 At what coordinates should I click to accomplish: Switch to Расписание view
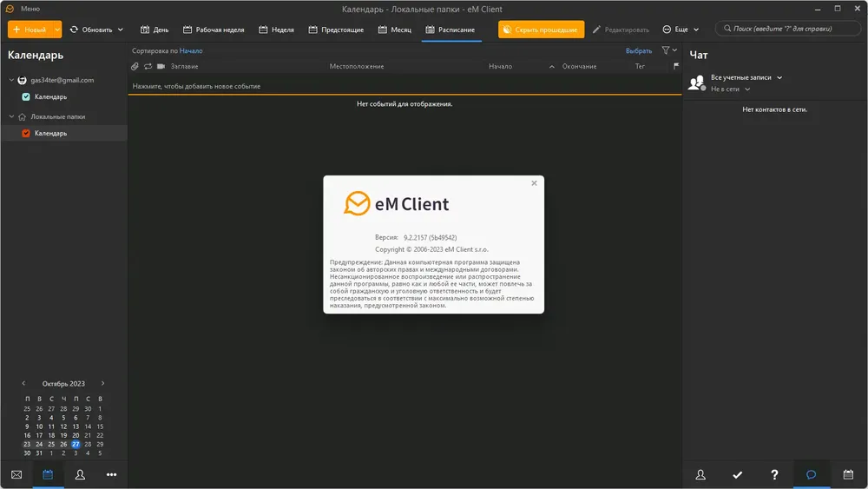(x=450, y=30)
